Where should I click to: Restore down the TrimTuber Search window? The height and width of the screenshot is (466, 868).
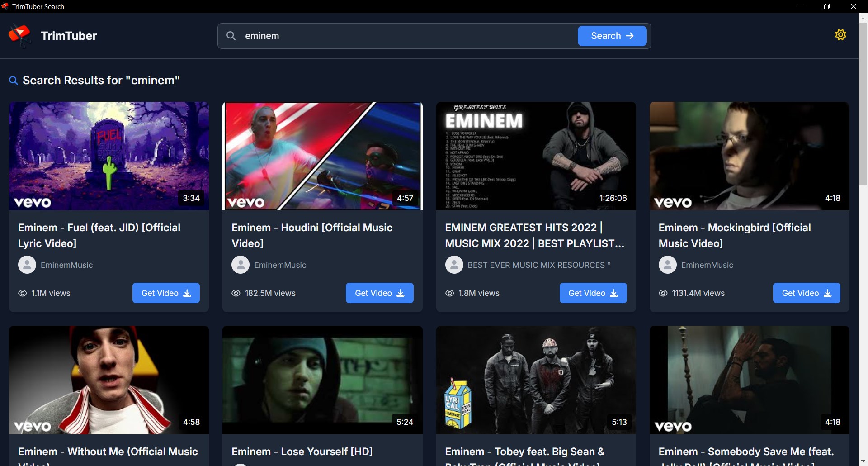(x=827, y=6)
